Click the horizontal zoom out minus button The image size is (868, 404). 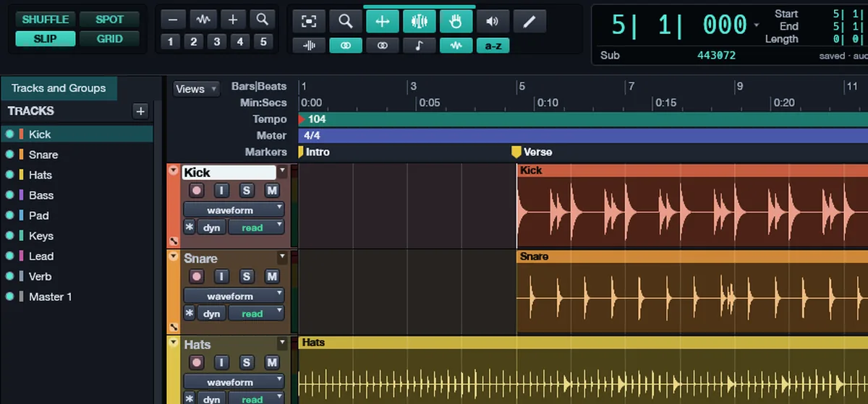171,20
